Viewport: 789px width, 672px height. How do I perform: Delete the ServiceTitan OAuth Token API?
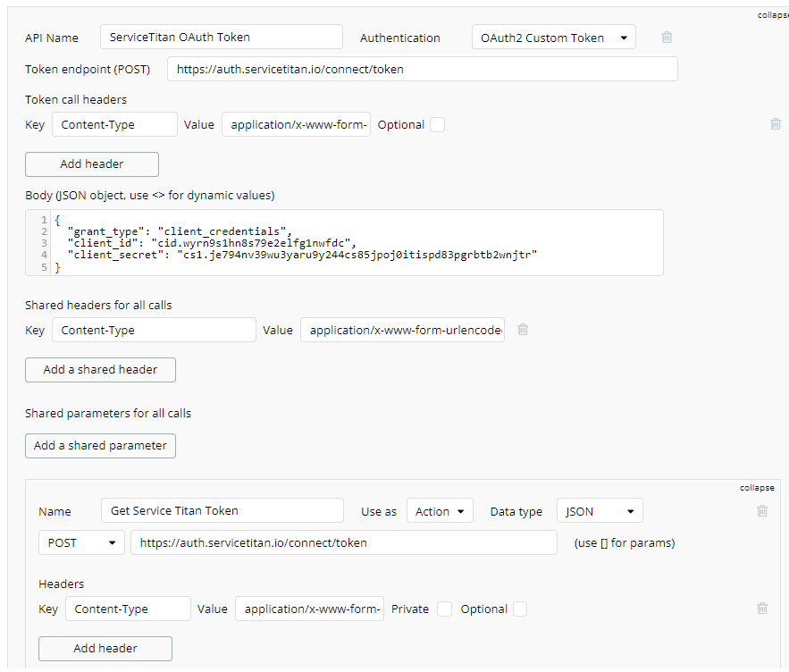(667, 38)
